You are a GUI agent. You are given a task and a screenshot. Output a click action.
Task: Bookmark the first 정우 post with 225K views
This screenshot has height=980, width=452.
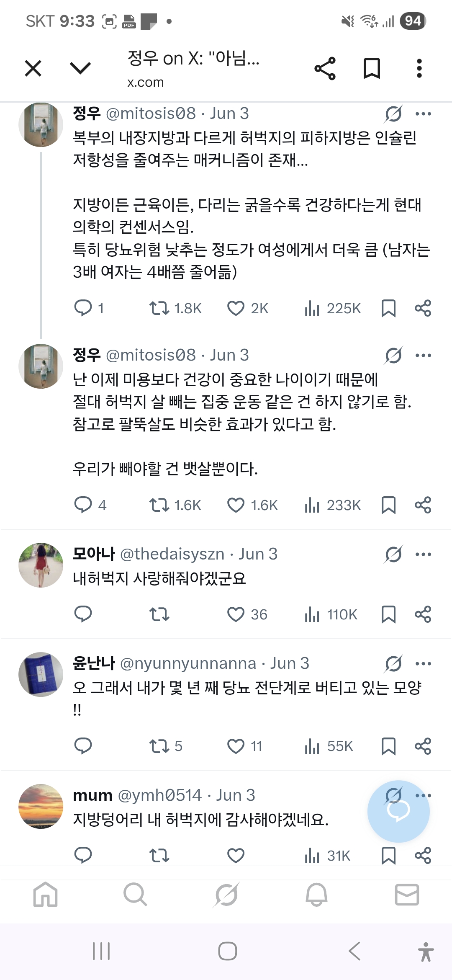[x=388, y=308]
